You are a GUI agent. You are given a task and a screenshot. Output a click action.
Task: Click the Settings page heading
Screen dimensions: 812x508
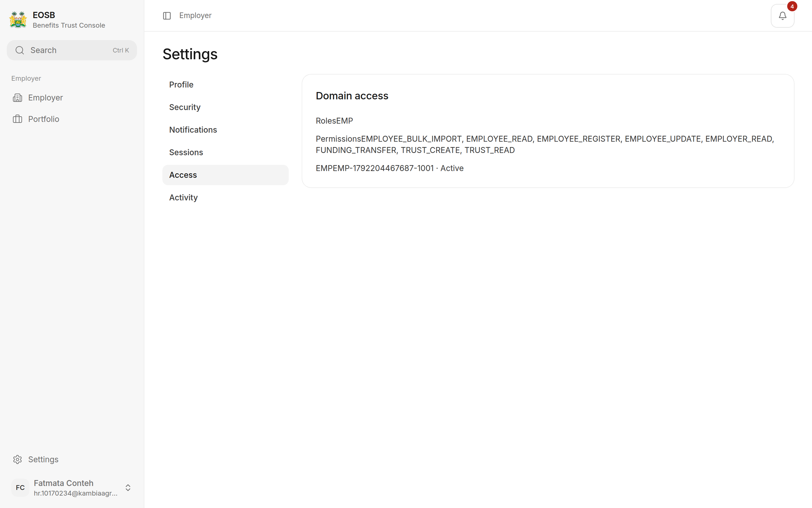pos(190,54)
